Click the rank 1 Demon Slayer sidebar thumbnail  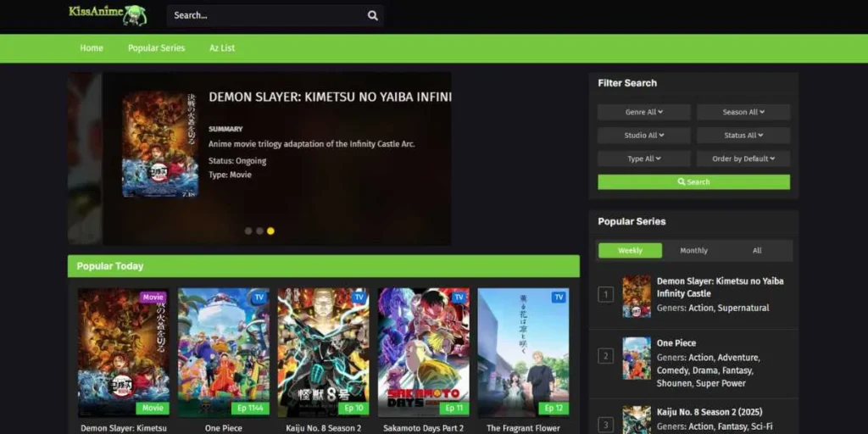(637, 296)
